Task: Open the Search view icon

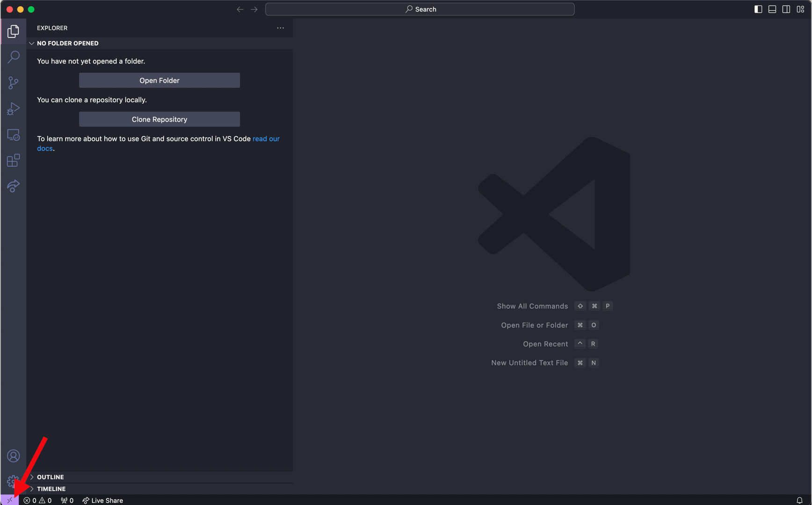Action: (x=13, y=57)
